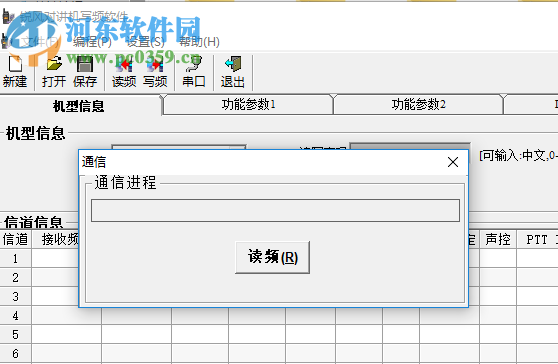Open a file with 打开 icon
The image size is (558, 364).
(54, 72)
